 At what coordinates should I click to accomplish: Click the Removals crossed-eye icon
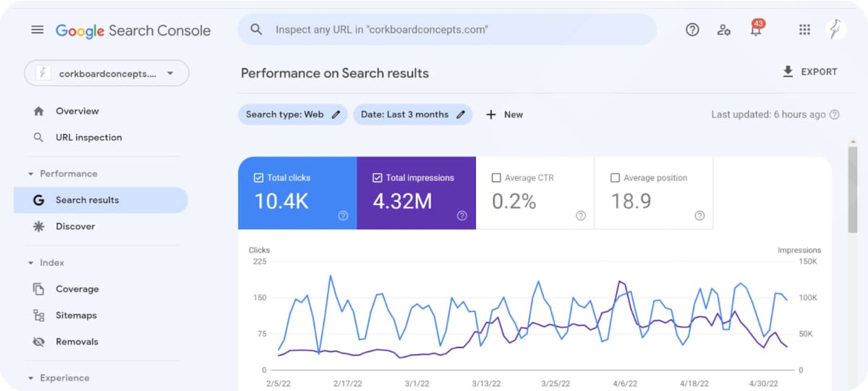coord(39,342)
